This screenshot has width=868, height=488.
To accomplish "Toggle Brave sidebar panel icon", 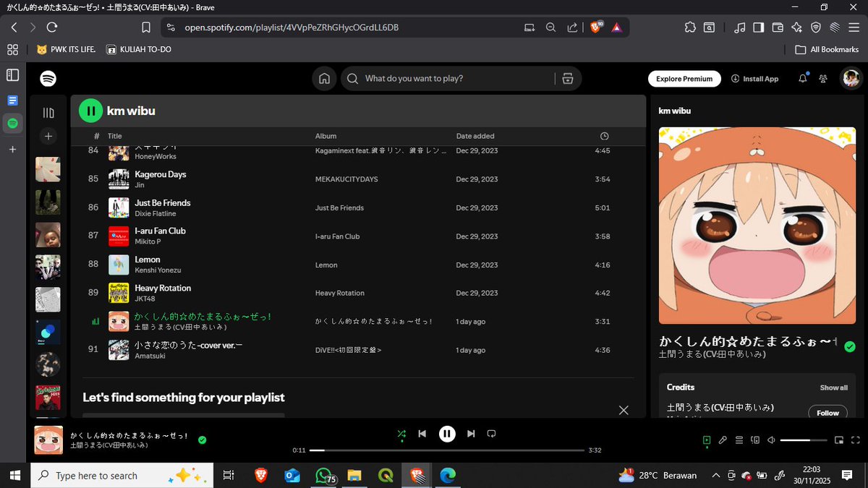I will click(x=758, y=27).
